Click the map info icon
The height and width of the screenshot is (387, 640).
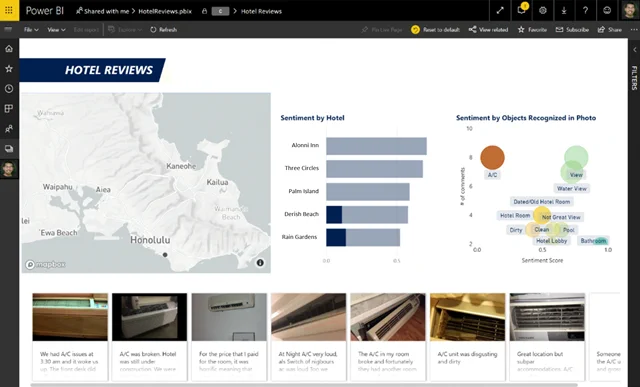tap(260, 263)
